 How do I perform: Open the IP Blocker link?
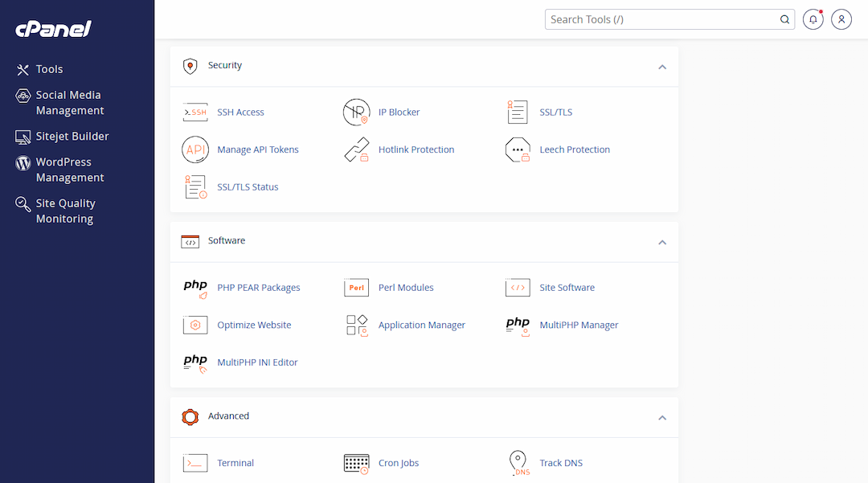(399, 113)
